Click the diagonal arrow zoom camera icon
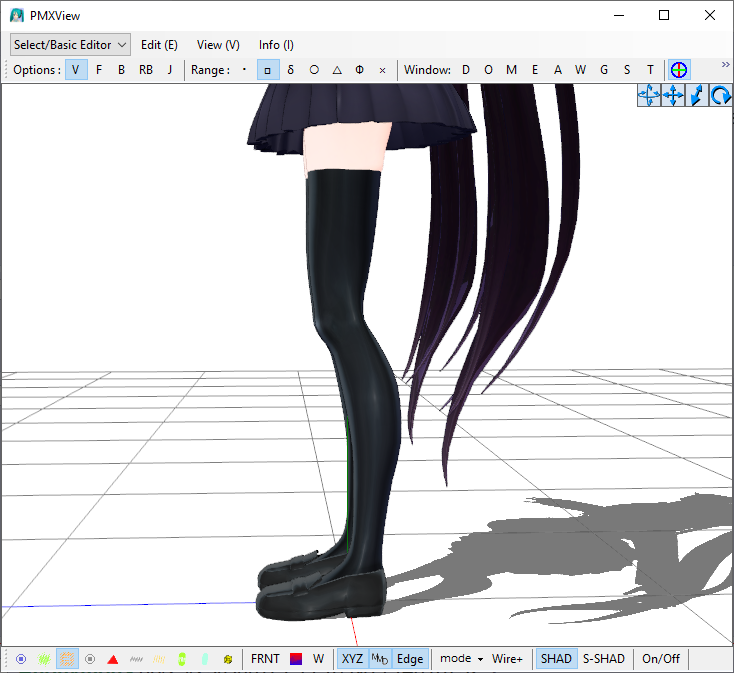The height and width of the screenshot is (673, 734). click(x=697, y=95)
